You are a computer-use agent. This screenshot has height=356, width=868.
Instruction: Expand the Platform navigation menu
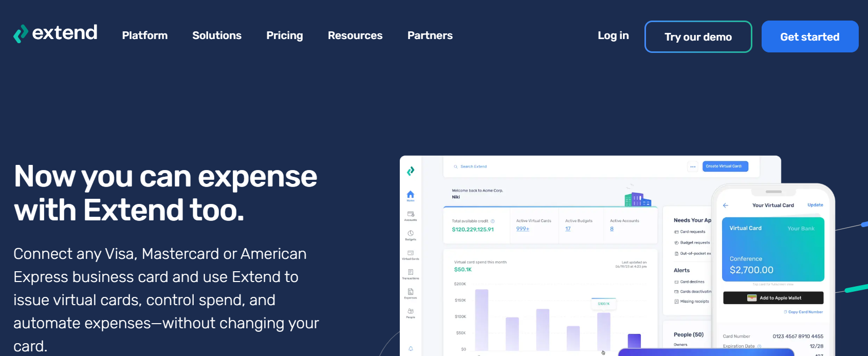[x=145, y=35]
